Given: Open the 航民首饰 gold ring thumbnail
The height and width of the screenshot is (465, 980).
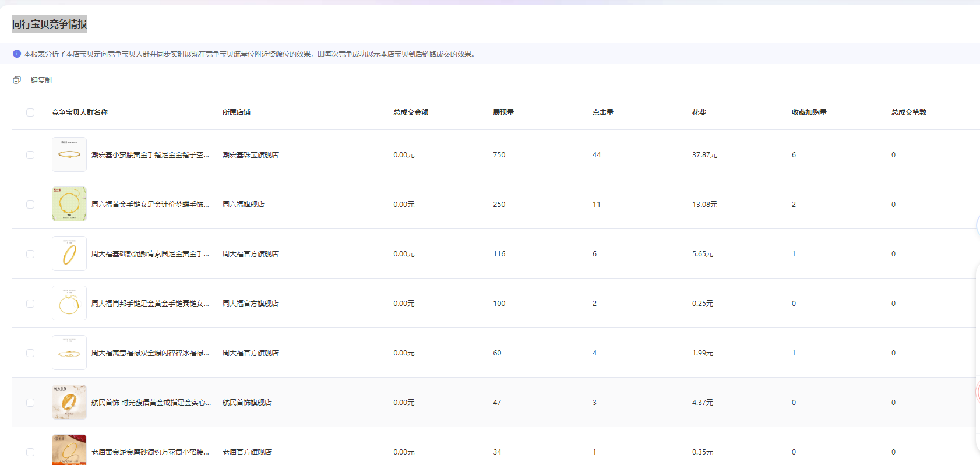Looking at the screenshot, I should click(69, 402).
